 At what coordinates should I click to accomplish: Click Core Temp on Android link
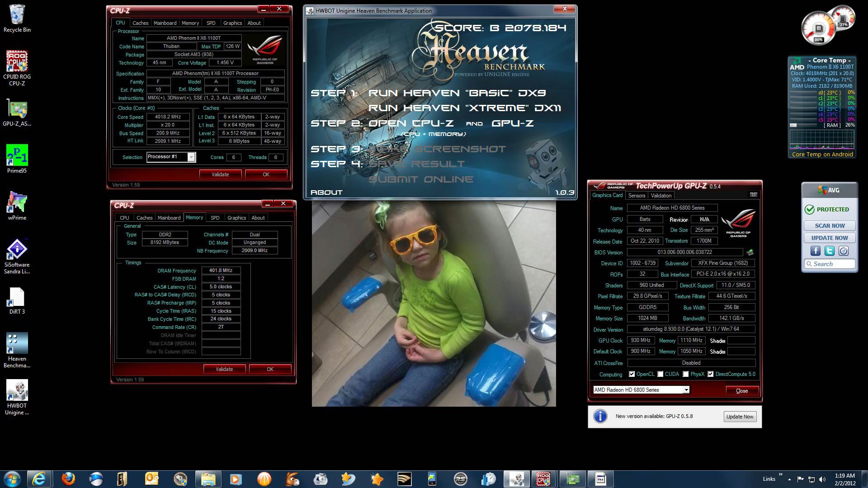(x=822, y=154)
